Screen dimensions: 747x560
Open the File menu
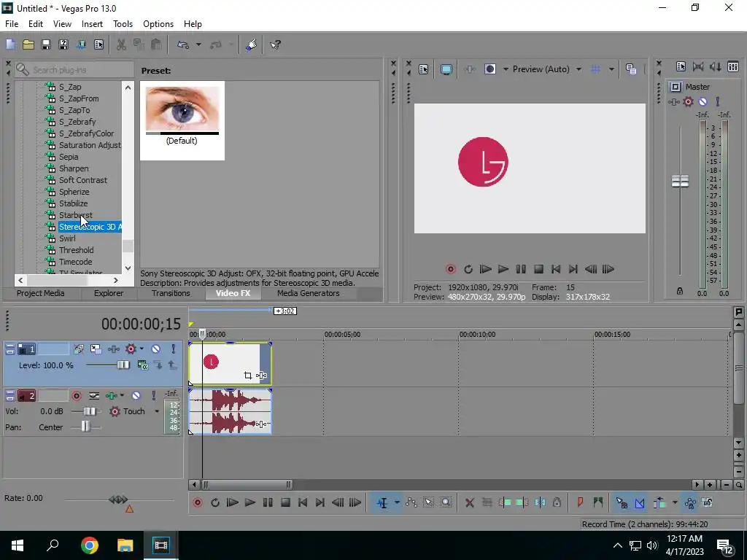tap(12, 24)
